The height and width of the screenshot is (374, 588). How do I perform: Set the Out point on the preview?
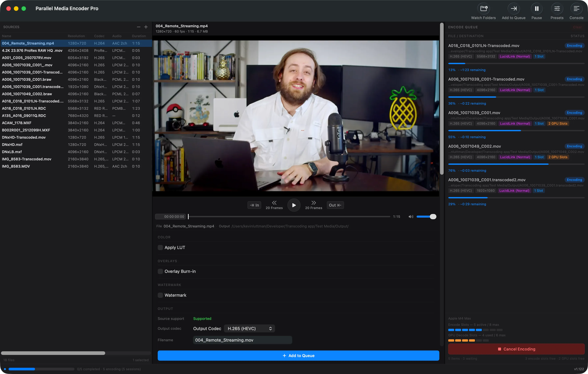[x=335, y=205]
